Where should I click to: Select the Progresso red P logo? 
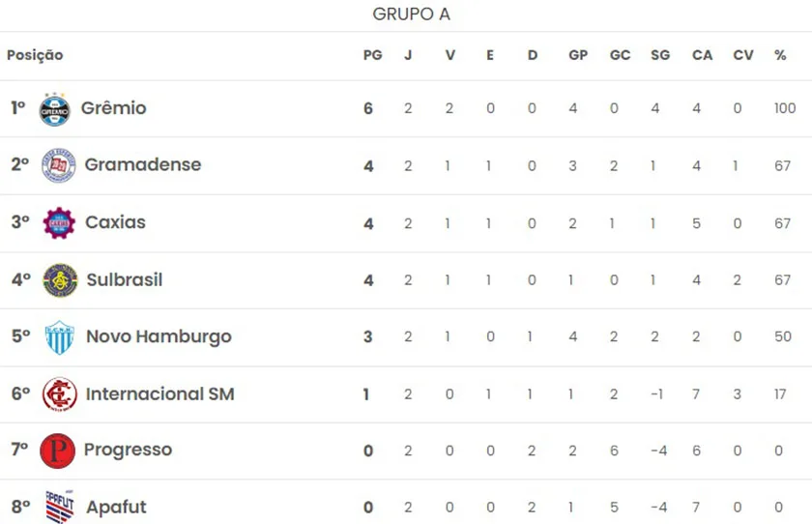coord(57,451)
